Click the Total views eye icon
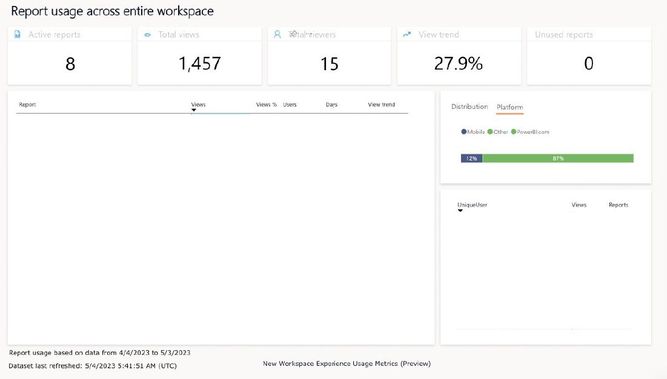667x379 pixels. click(148, 35)
